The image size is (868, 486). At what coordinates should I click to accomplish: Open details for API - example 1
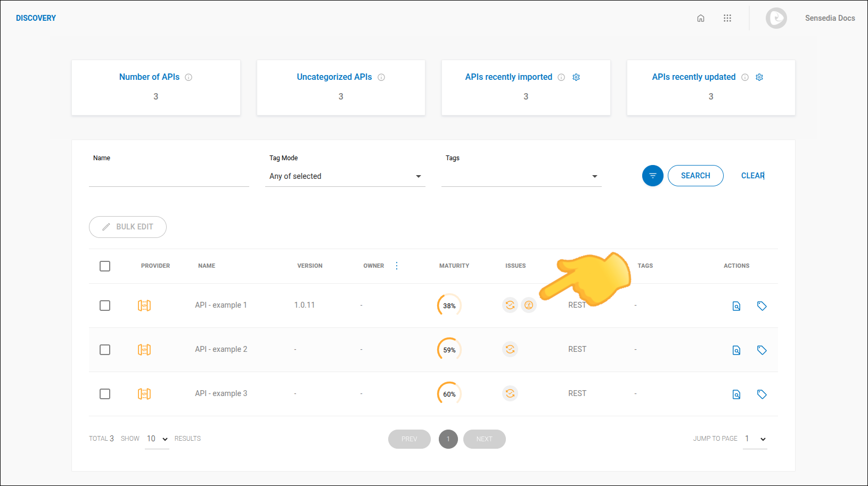pos(736,306)
